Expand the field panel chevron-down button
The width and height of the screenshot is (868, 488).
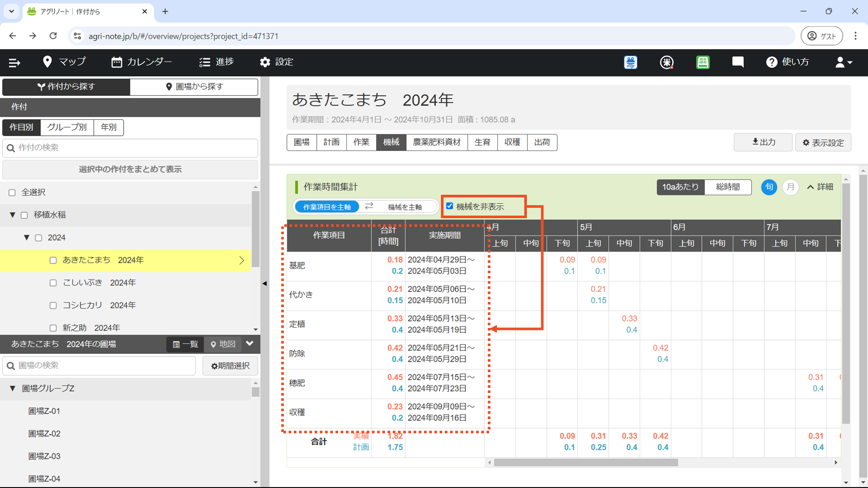tap(250, 344)
